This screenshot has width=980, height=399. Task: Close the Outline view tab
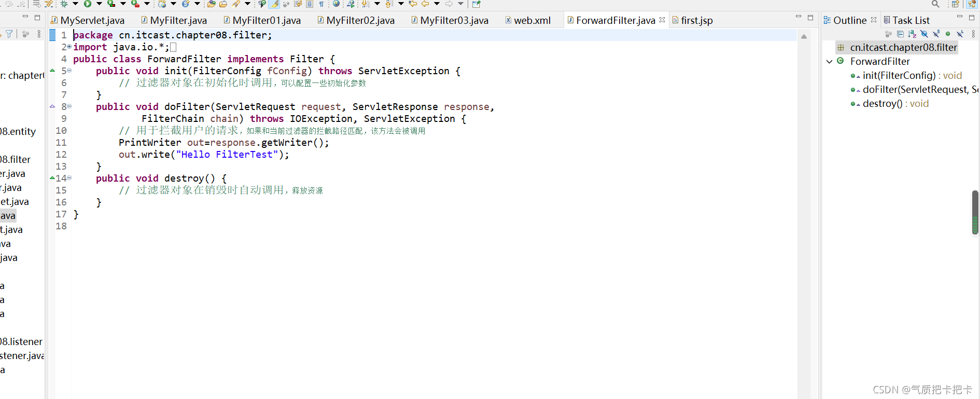click(x=874, y=20)
